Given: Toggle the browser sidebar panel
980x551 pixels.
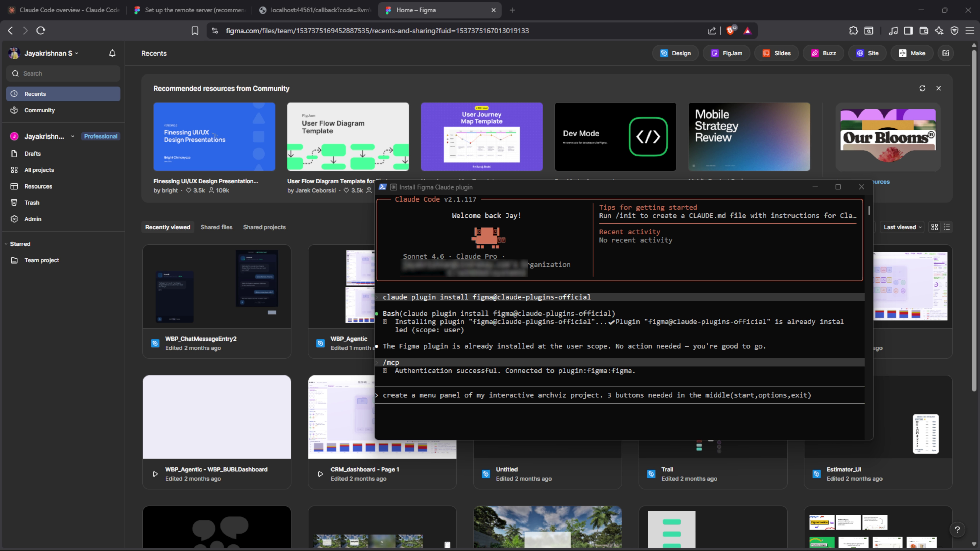Looking at the screenshot, I should pyautogui.click(x=909, y=30).
